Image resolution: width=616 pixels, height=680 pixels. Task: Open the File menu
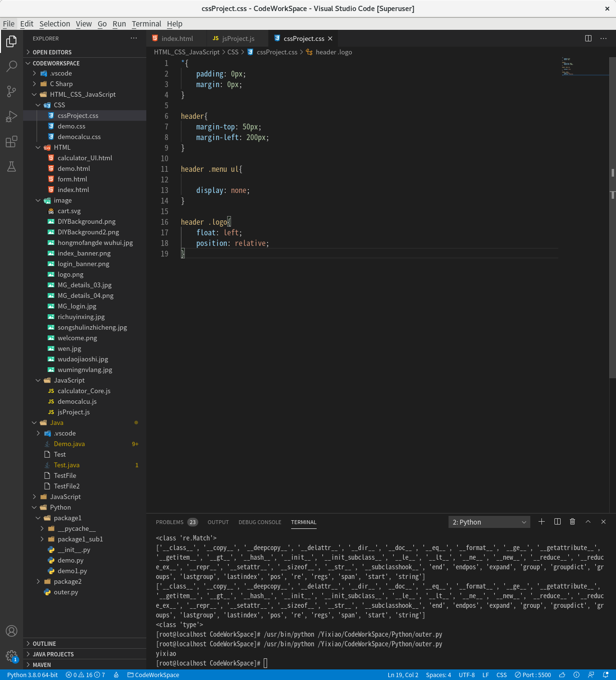pos(9,24)
